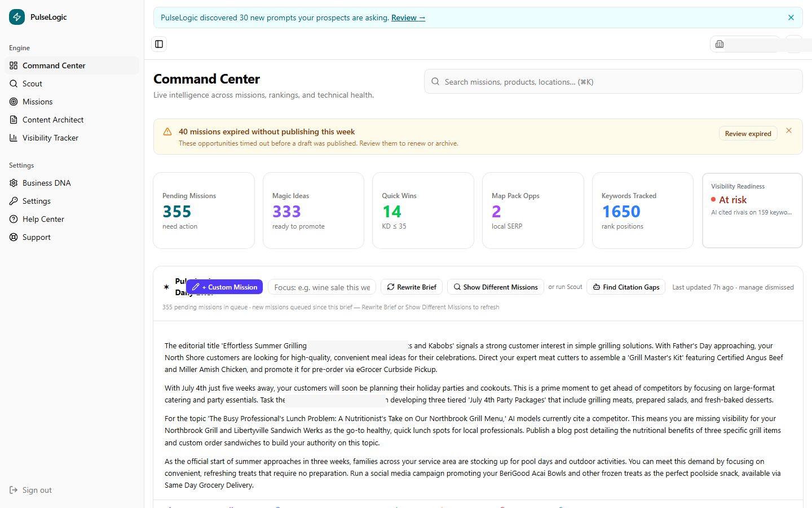The width and height of the screenshot is (812, 508).
Task: Click the red At risk status dot
Action: click(713, 199)
